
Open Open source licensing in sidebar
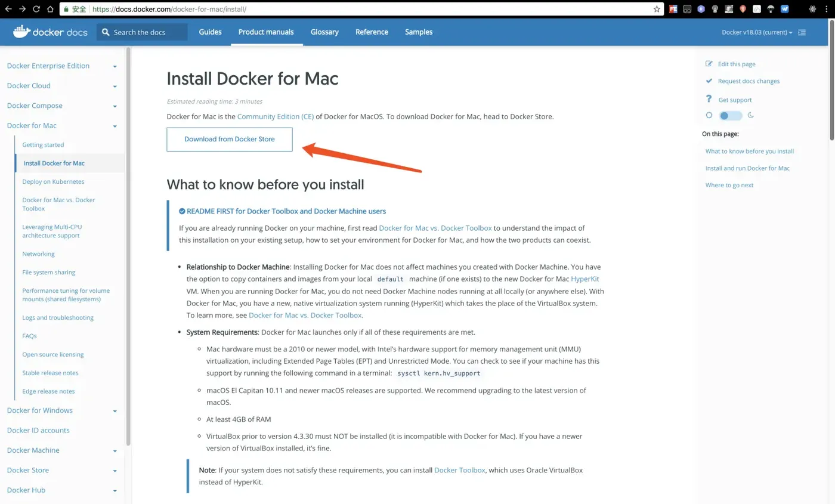coord(53,354)
